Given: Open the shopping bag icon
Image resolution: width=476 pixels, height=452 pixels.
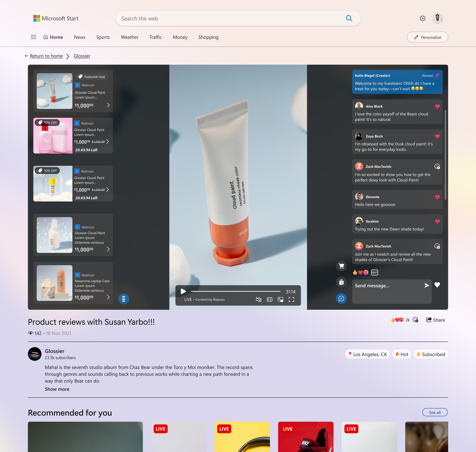Looking at the screenshot, I should (341, 282).
